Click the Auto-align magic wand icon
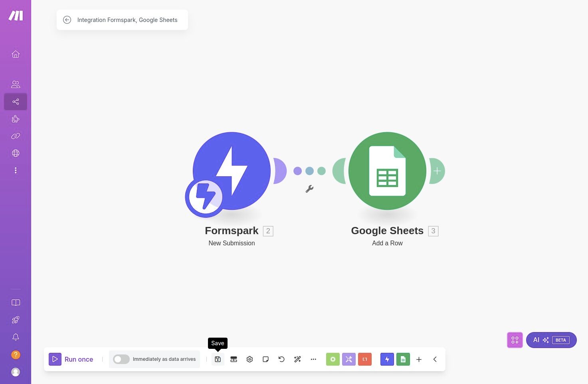The height and width of the screenshot is (384, 588). [x=297, y=359]
